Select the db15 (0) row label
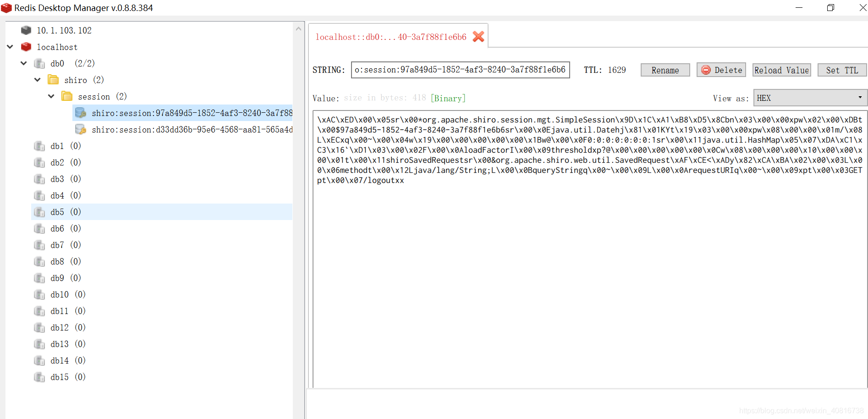Screen dimensions: 868x419 tap(68, 377)
